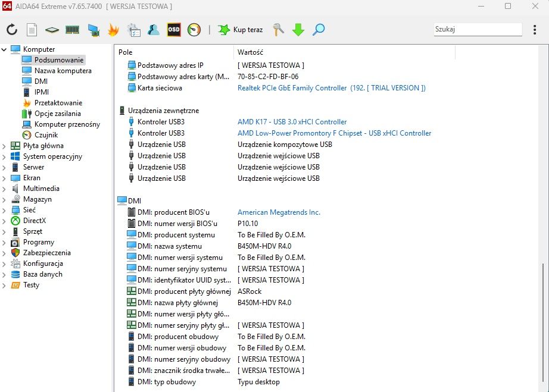
Task: Click the user profile toolbar icon
Action: [154, 30]
